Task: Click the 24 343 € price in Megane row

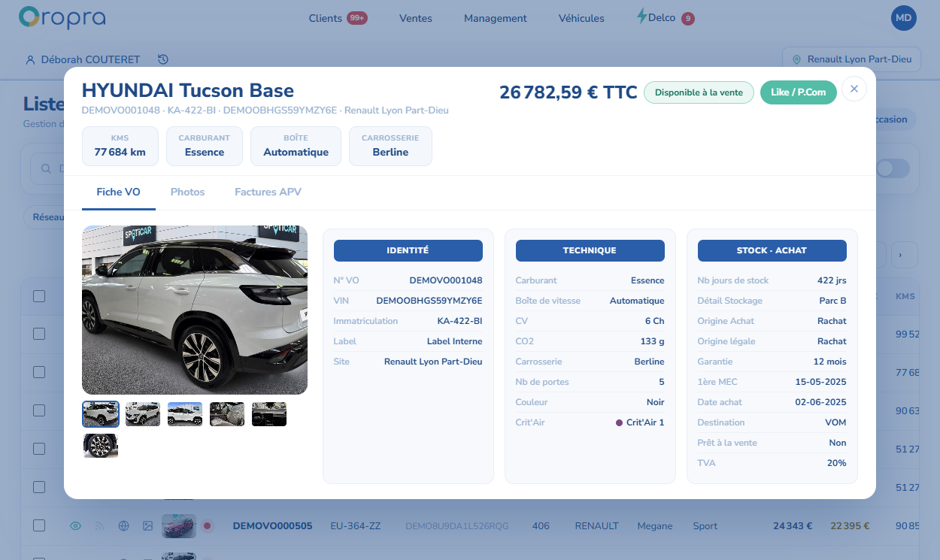Action: coord(793,526)
